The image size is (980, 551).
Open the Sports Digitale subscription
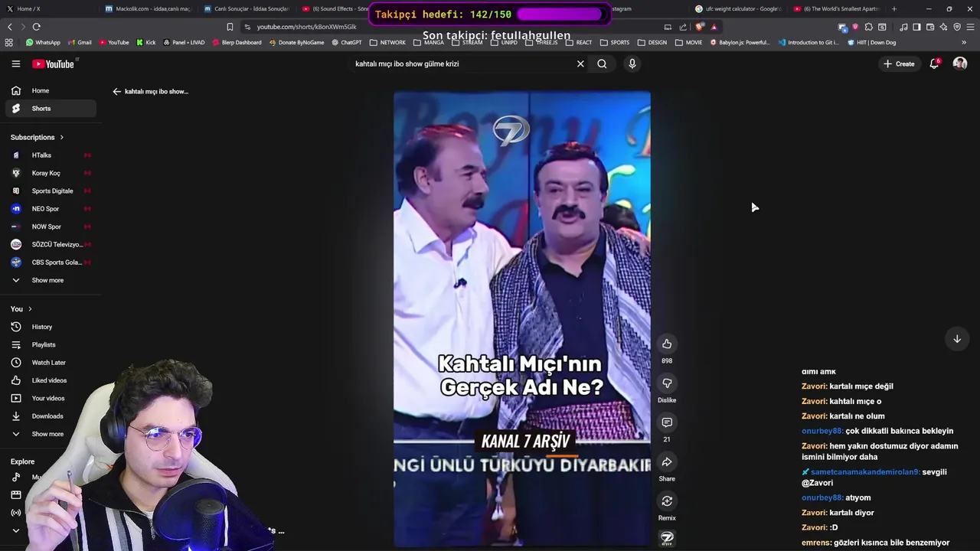coord(51,191)
